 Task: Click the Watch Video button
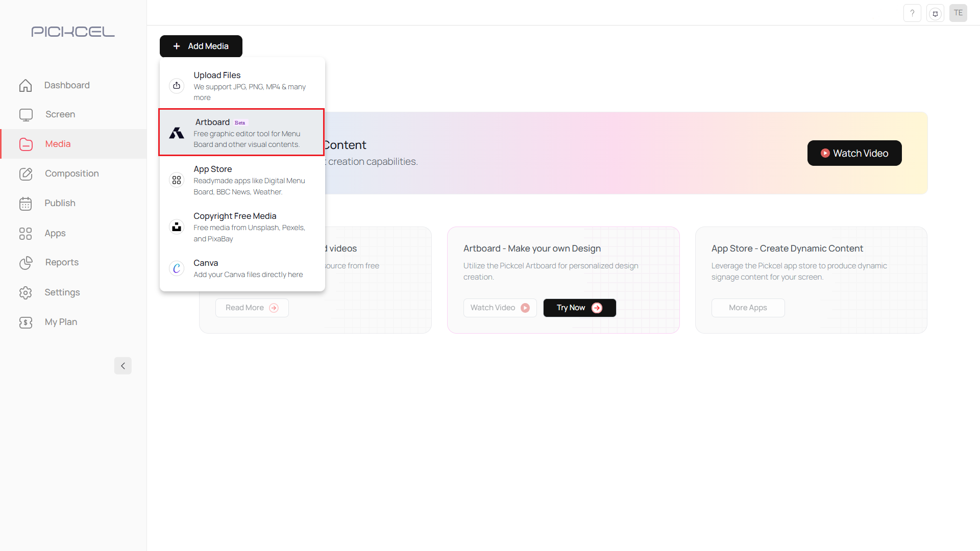pyautogui.click(x=854, y=153)
